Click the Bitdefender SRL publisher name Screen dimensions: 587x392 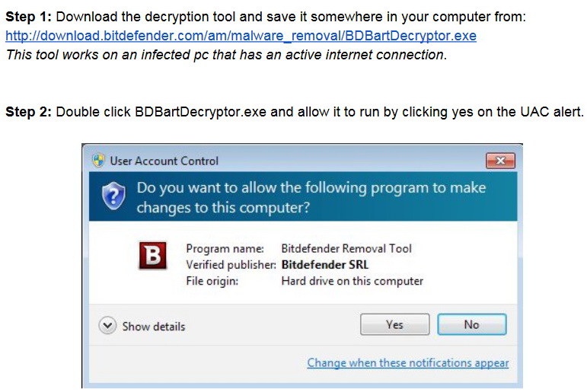tap(325, 264)
